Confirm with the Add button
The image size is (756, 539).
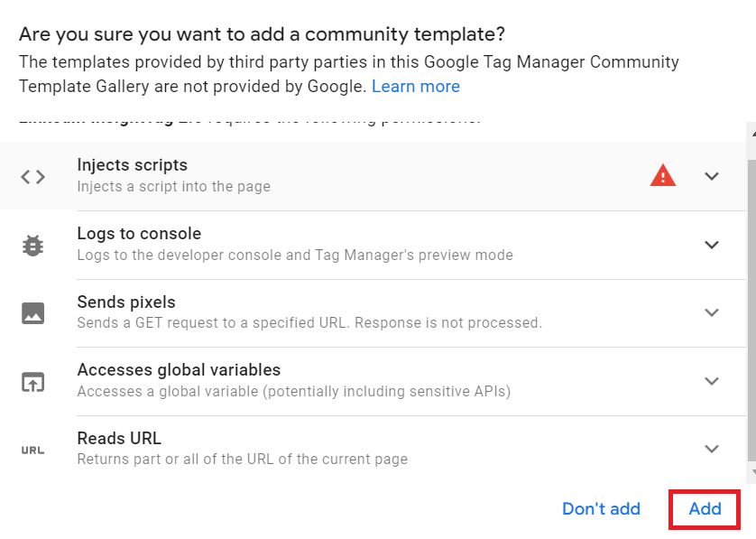click(705, 509)
